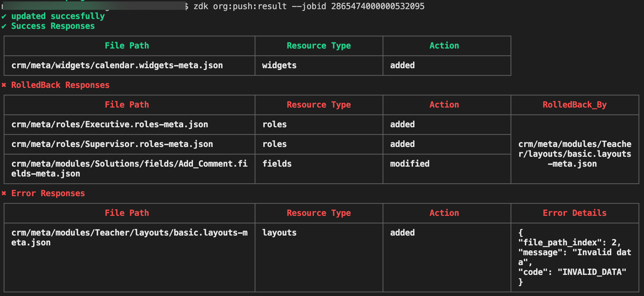
Task: Click the zdk org:push:result command text
Action: click(240, 6)
